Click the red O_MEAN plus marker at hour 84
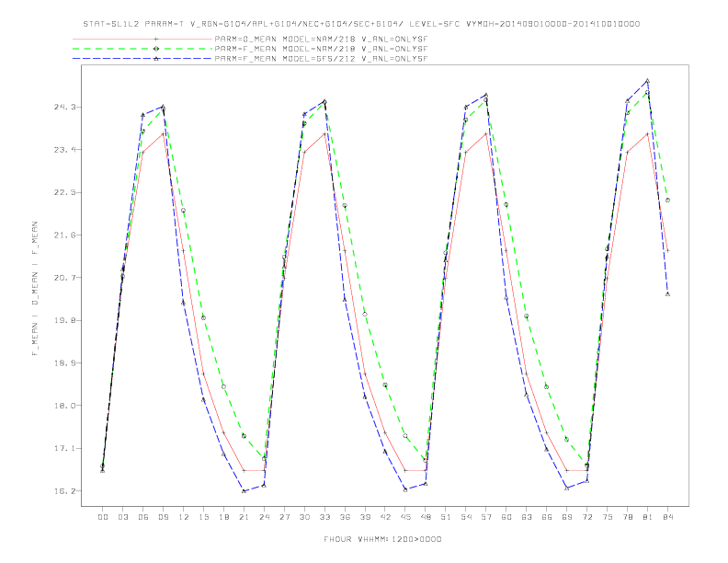 (667, 250)
